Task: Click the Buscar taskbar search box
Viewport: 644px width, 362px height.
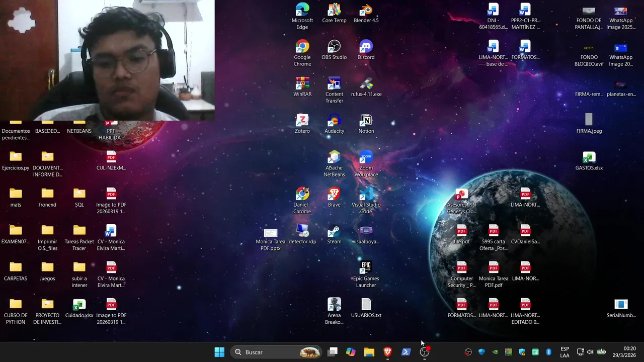Action: 276,352
